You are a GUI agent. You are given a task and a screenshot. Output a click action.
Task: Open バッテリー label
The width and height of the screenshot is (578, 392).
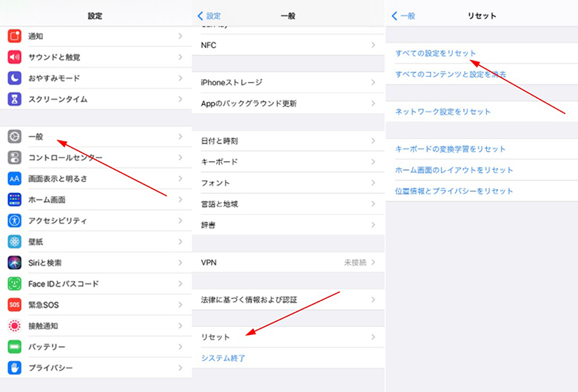click(x=47, y=347)
